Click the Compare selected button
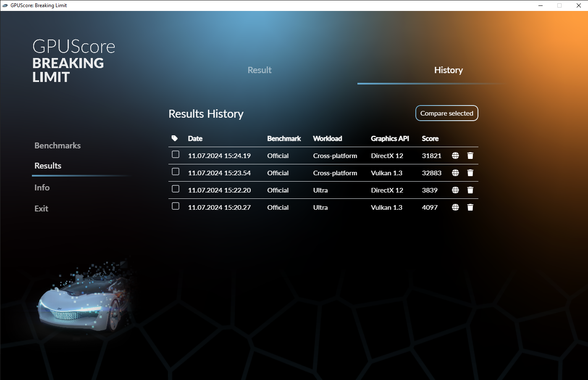The height and width of the screenshot is (380, 588). pos(447,113)
